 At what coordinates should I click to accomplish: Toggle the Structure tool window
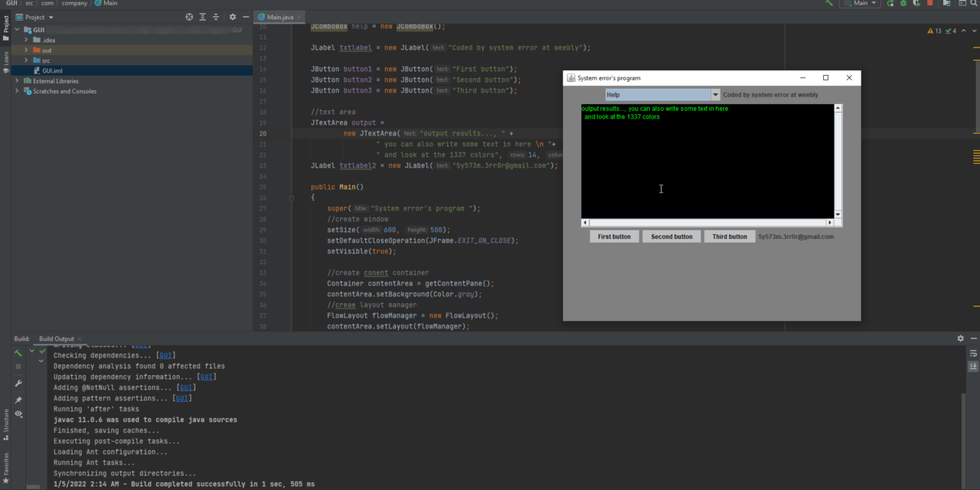coord(5,421)
